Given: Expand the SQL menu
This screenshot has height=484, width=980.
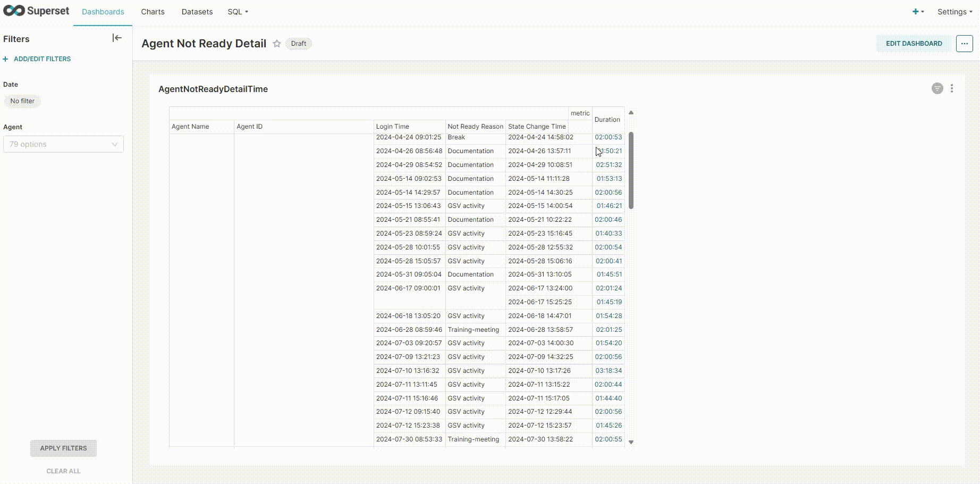Looking at the screenshot, I should click(238, 12).
